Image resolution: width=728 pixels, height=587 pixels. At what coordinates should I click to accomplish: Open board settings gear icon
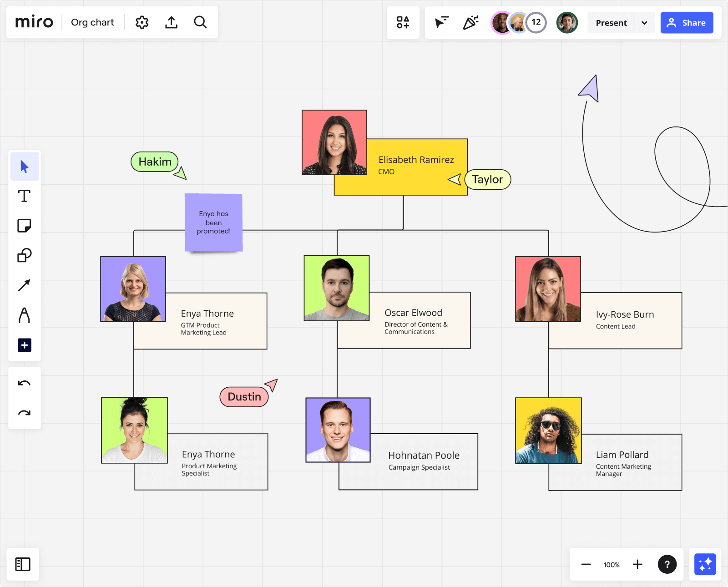(x=142, y=22)
